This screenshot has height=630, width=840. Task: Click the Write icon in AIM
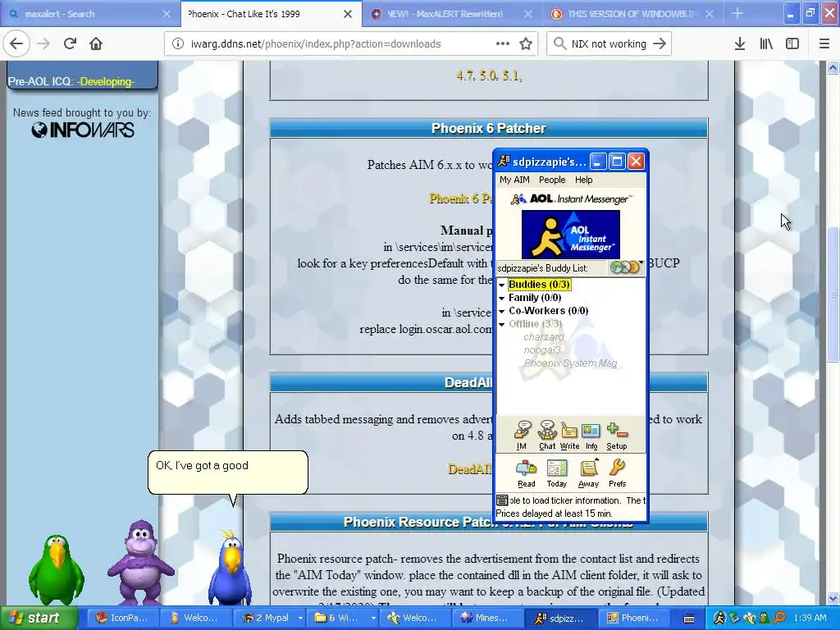[x=569, y=435]
